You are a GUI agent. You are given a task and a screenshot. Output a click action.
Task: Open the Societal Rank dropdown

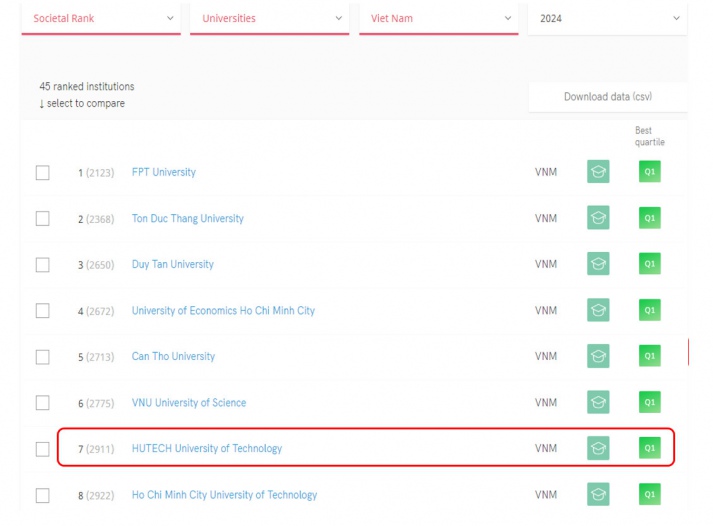(x=101, y=19)
